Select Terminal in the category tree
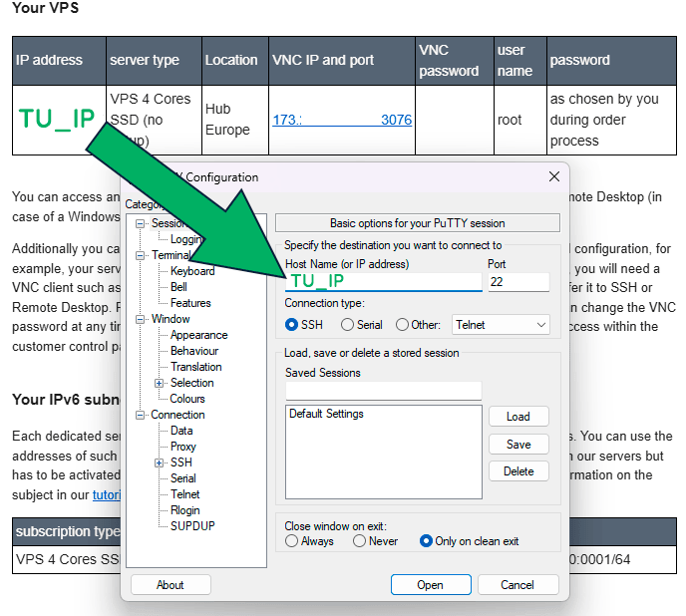The image size is (686, 616). pos(171,255)
